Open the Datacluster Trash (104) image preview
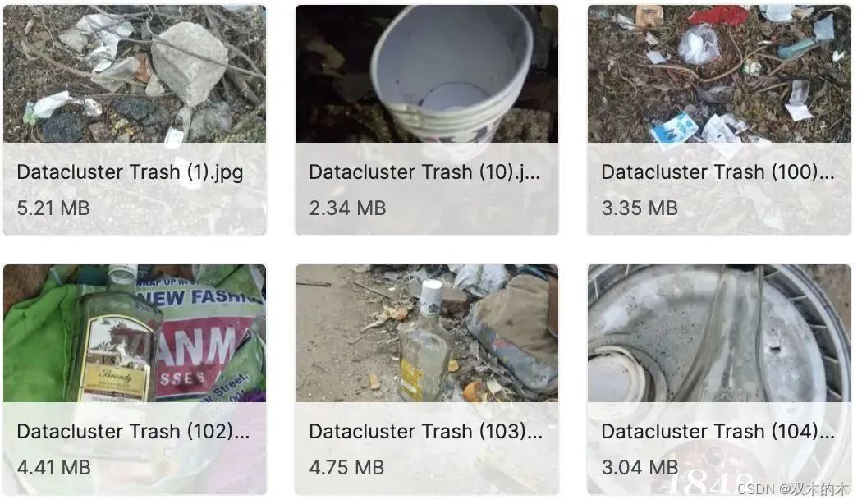 (719, 333)
